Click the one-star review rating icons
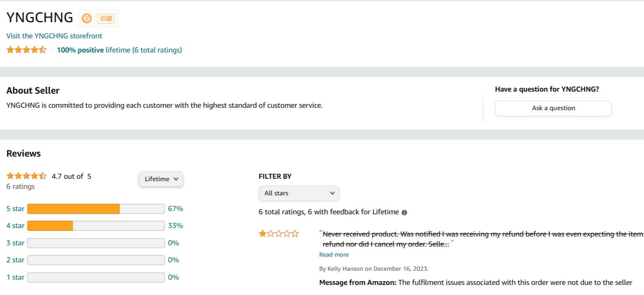Image resolution: width=644 pixels, height=295 pixels. [x=279, y=234]
